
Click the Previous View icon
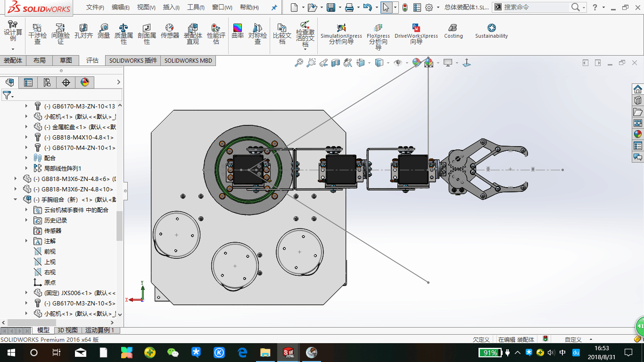[x=323, y=62]
